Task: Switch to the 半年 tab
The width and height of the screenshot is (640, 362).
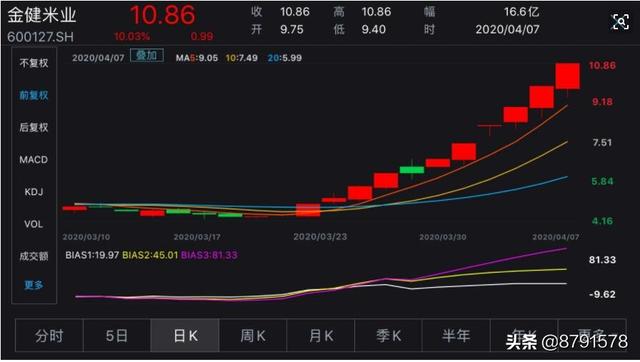Action: tap(456, 335)
